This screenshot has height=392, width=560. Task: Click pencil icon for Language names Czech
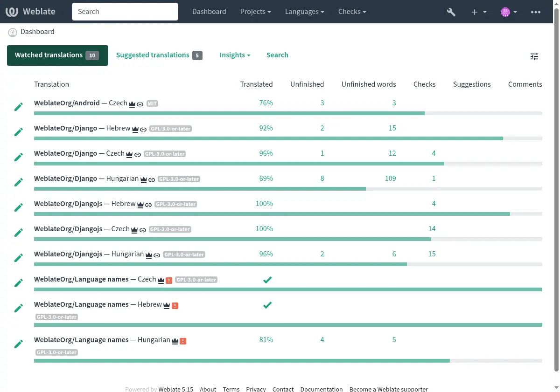click(19, 283)
